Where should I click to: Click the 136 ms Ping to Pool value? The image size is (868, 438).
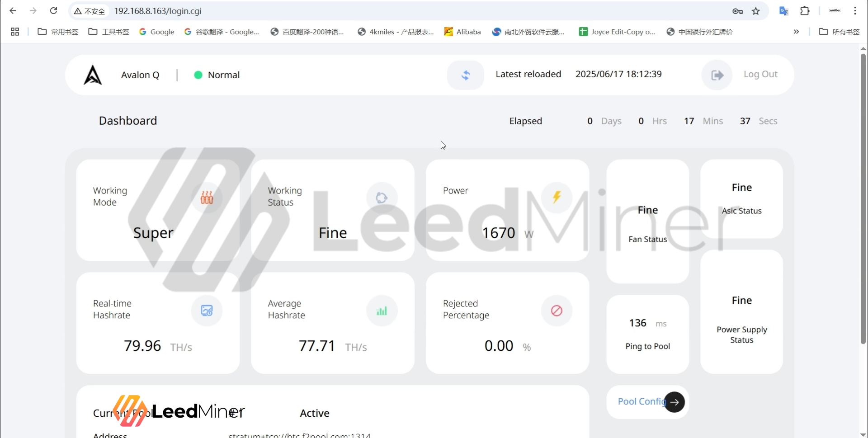click(x=647, y=323)
